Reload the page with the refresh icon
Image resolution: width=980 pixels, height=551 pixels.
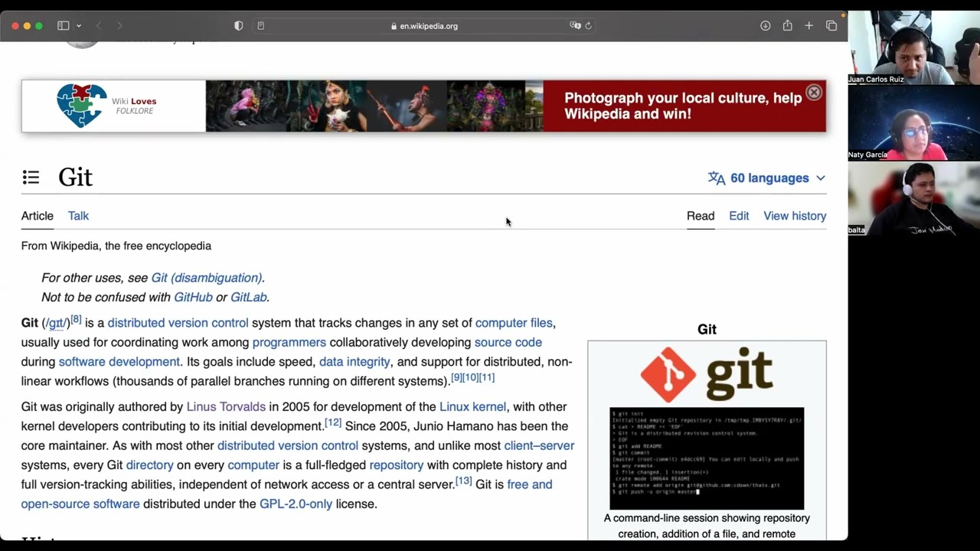[588, 26]
